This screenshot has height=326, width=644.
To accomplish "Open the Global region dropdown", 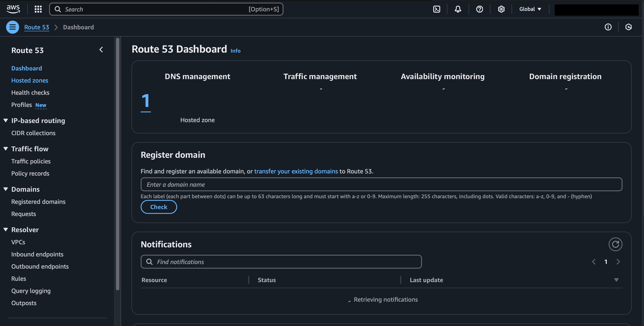I will (530, 9).
